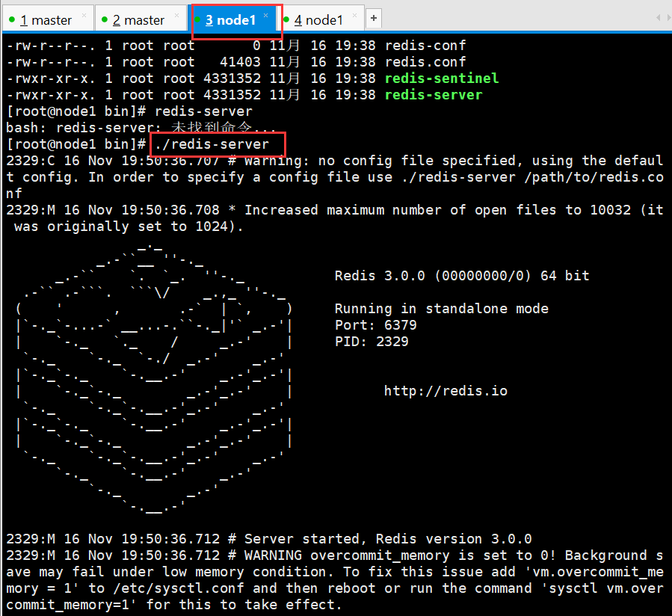Click the tab scroll left arrow
The height and width of the screenshot is (616, 672).
[659, 18]
